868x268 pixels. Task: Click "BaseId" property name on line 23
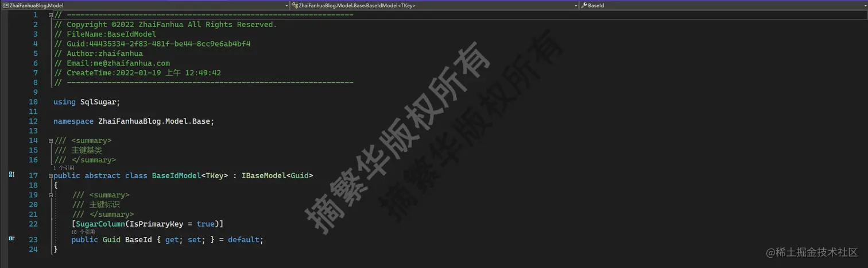coord(138,240)
